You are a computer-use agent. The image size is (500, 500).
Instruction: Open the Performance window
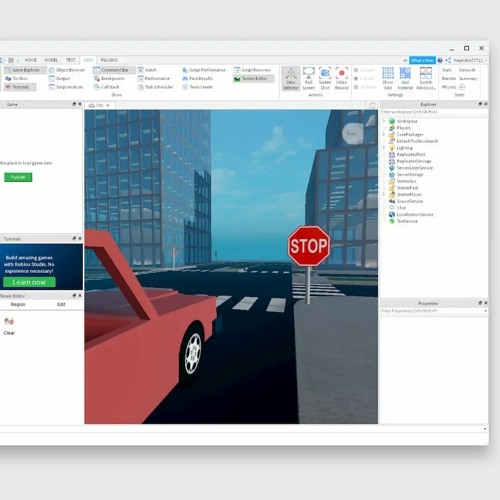click(154, 78)
